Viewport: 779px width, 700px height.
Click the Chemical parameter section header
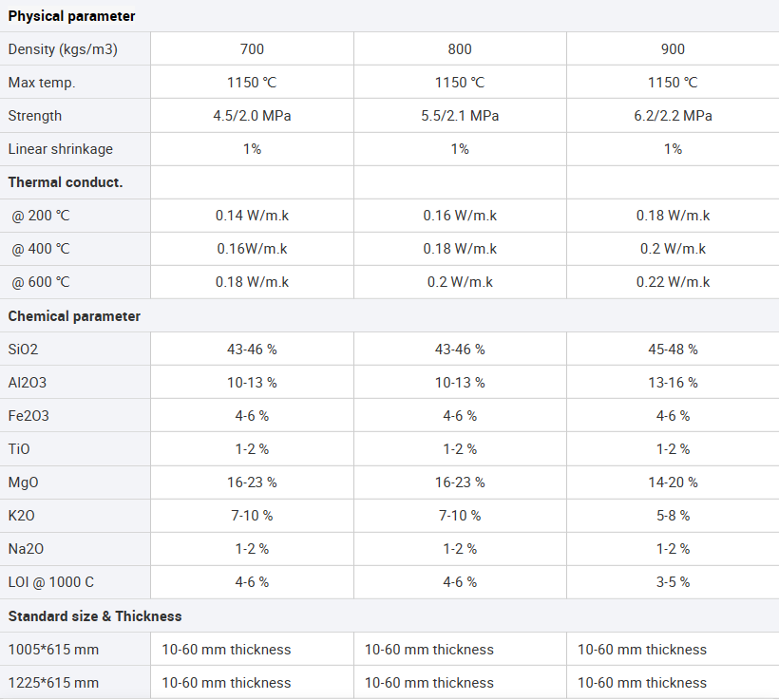(x=74, y=316)
